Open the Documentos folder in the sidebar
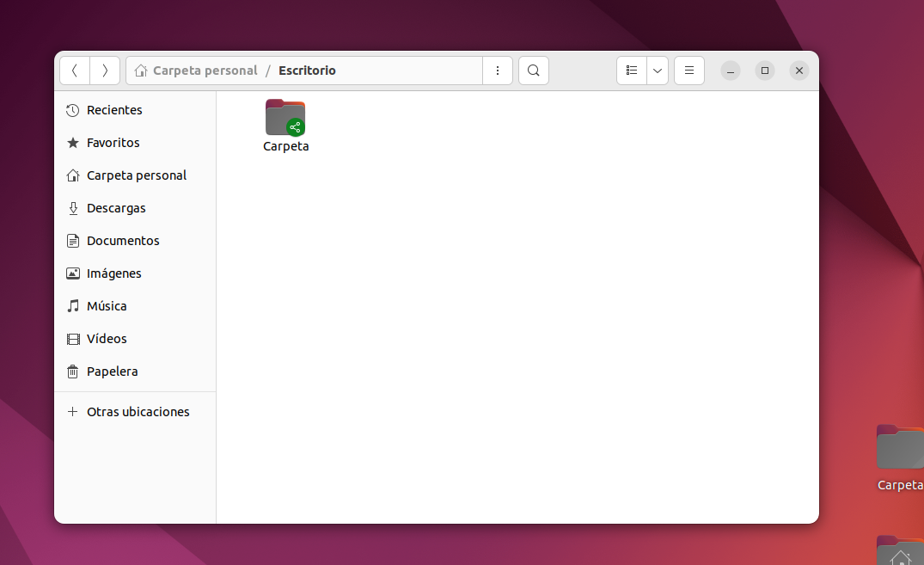Viewport: 924px width, 565px height. pyautogui.click(x=122, y=241)
